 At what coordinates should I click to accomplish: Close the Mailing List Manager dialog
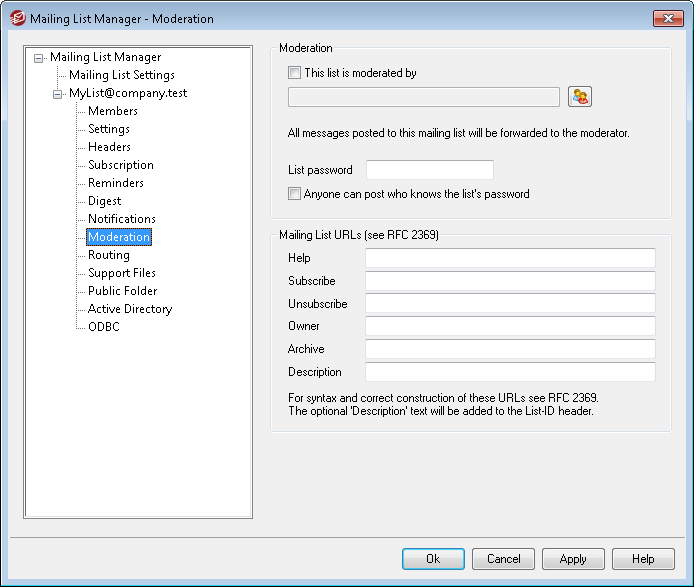666,19
